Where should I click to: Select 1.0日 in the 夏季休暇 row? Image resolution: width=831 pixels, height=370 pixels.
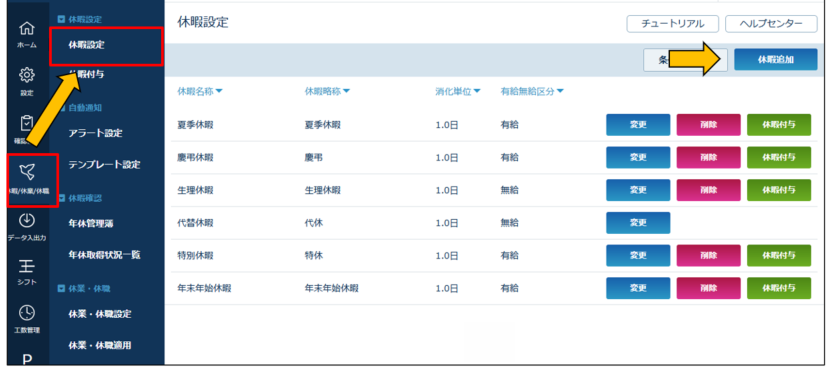[447, 125]
